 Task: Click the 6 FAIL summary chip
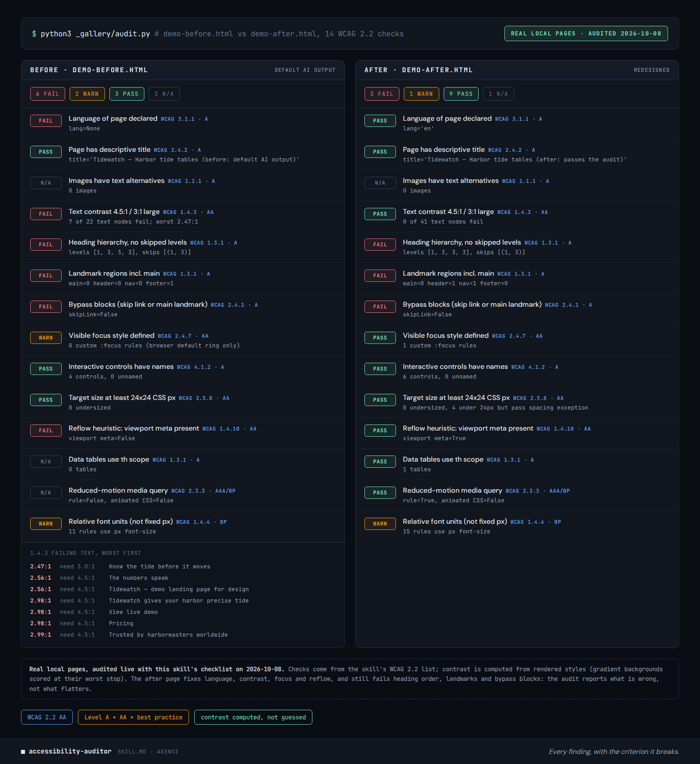point(48,94)
